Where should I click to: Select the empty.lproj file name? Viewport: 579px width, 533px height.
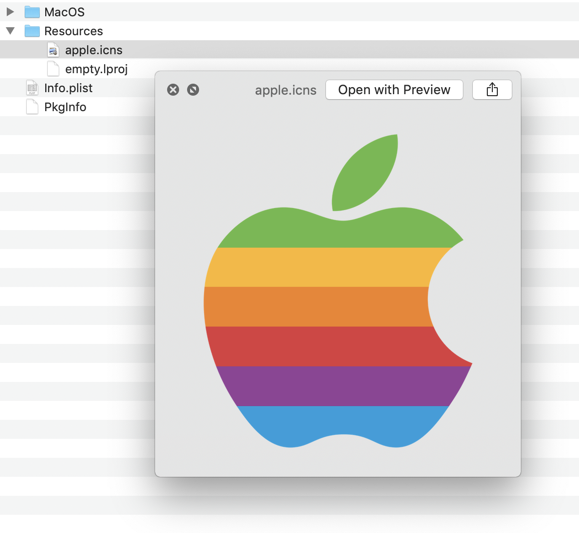(x=96, y=69)
